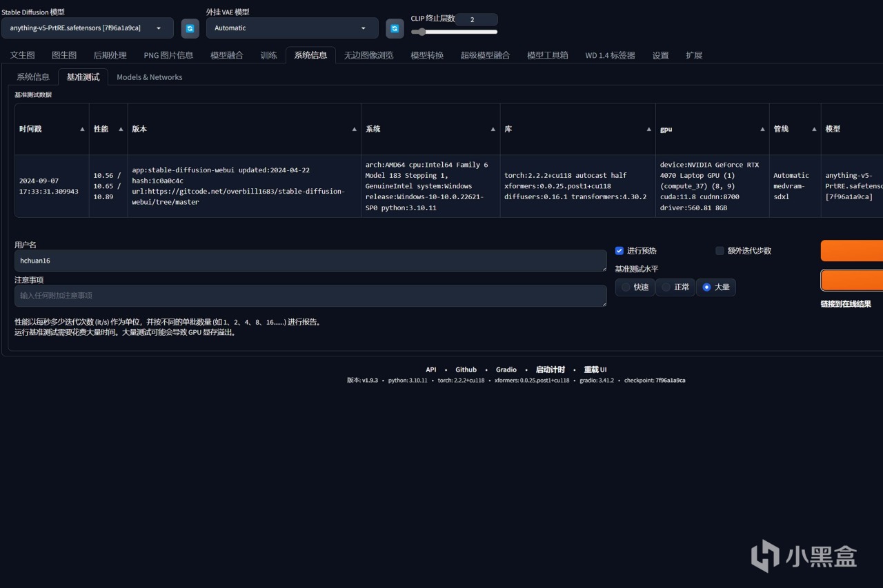
Task: Open the 模型工具箱 tab
Action: point(548,55)
